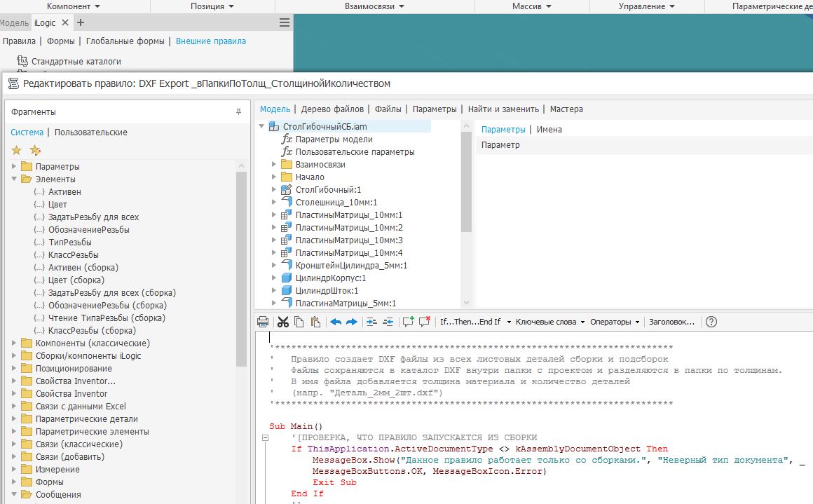Expand the Взаимосвязи folder in the model tree
This screenshot has width=813, height=504.
coord(275,165)
